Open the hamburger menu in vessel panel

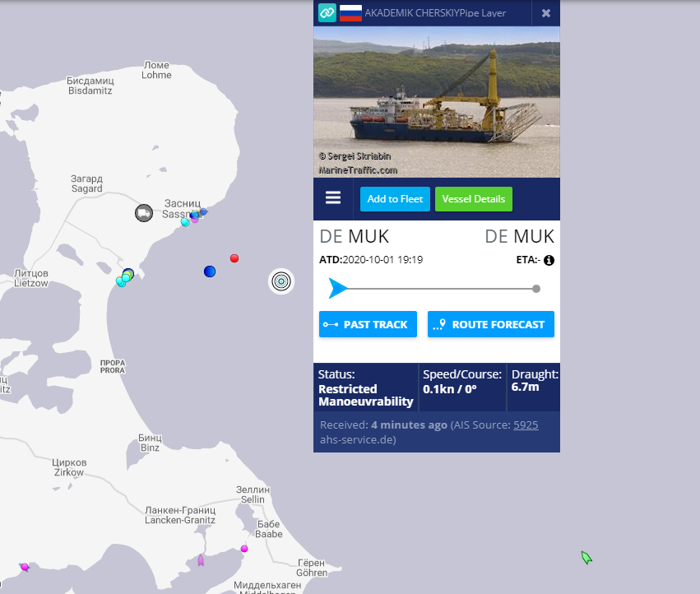[333, 198]
